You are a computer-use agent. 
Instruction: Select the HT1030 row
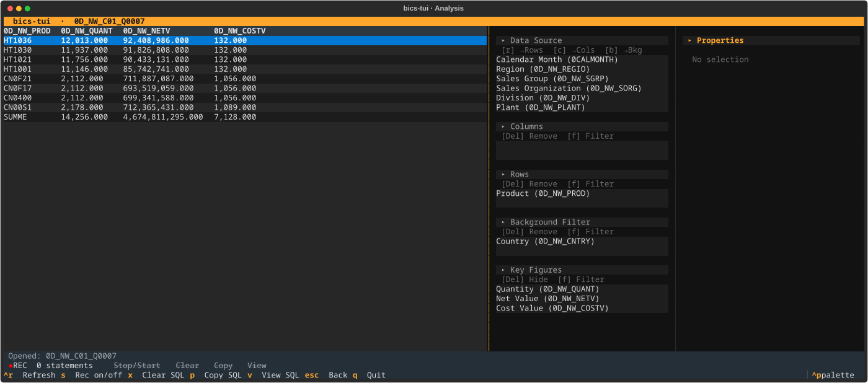[x=244, y=50]
